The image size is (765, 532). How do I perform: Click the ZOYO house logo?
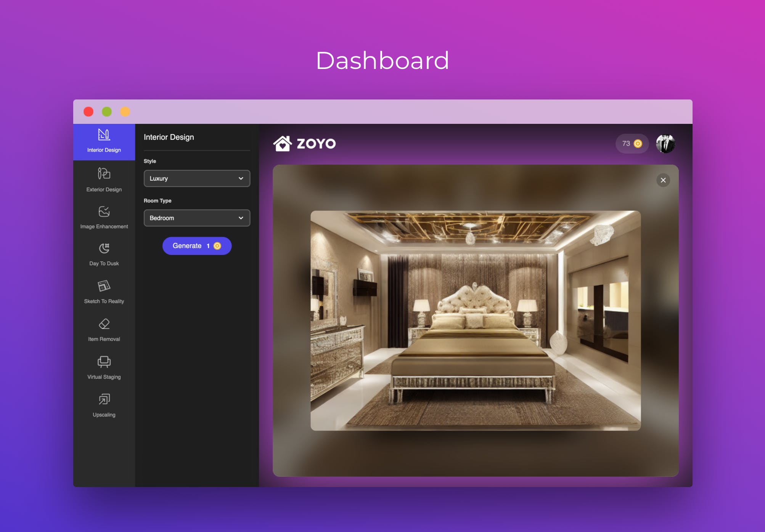283,144
